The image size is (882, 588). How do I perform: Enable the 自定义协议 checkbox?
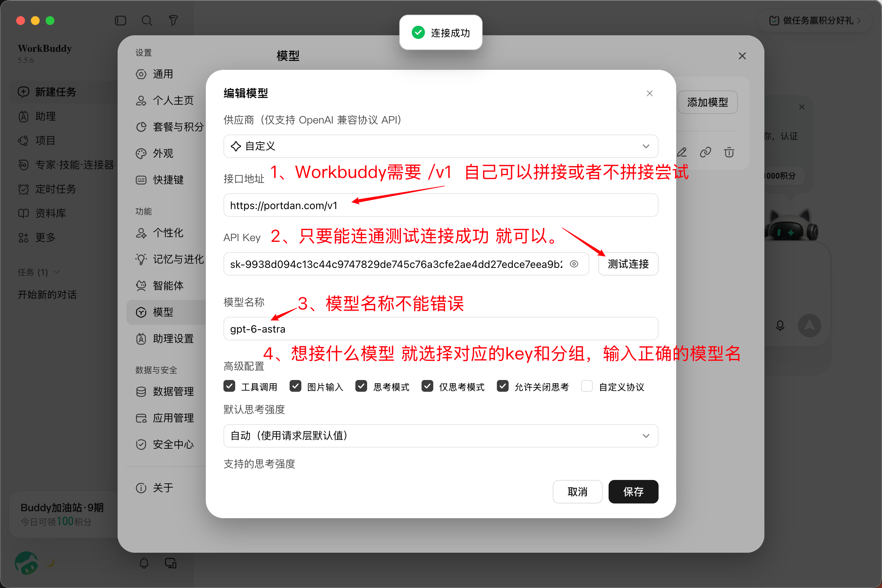tap(587, 386)
